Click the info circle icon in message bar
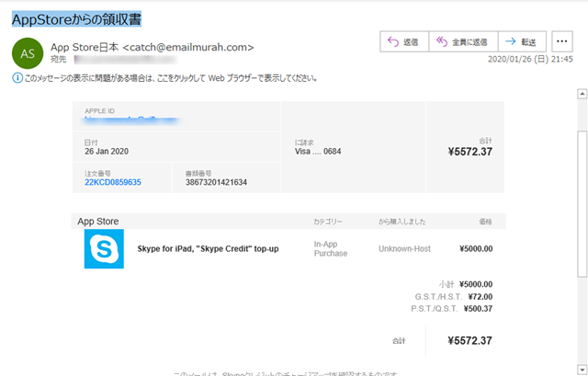Screen dimensions: 588x376 (x=17, y=78)
